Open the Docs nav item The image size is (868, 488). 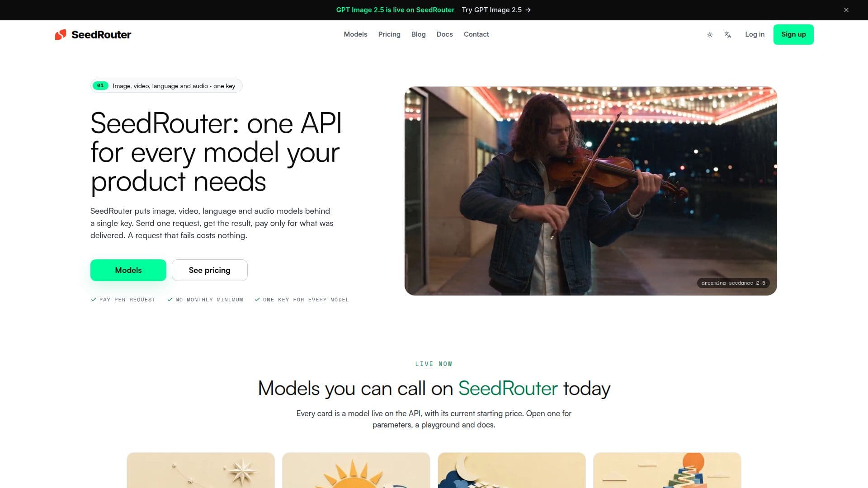pyautogui.click(x=444, y=34)
